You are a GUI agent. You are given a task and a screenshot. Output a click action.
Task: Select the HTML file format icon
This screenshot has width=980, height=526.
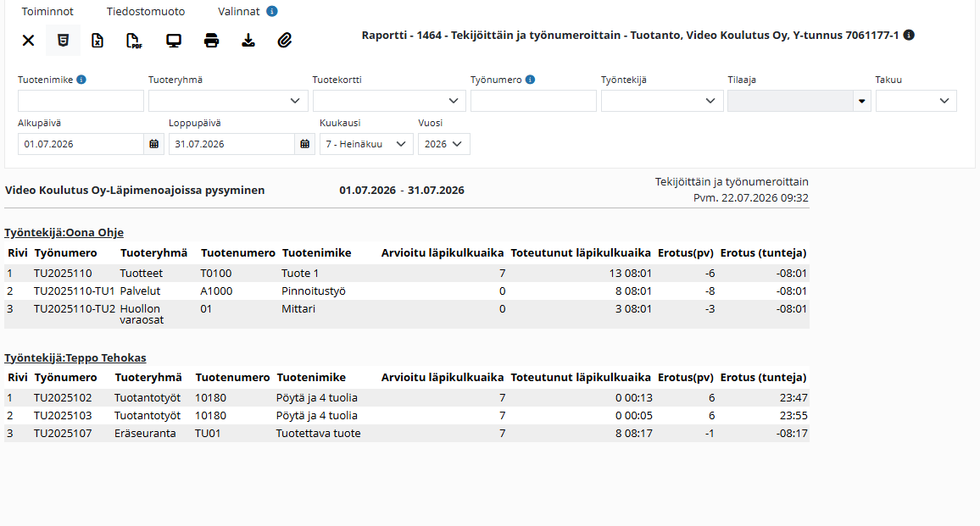[63, 41]
